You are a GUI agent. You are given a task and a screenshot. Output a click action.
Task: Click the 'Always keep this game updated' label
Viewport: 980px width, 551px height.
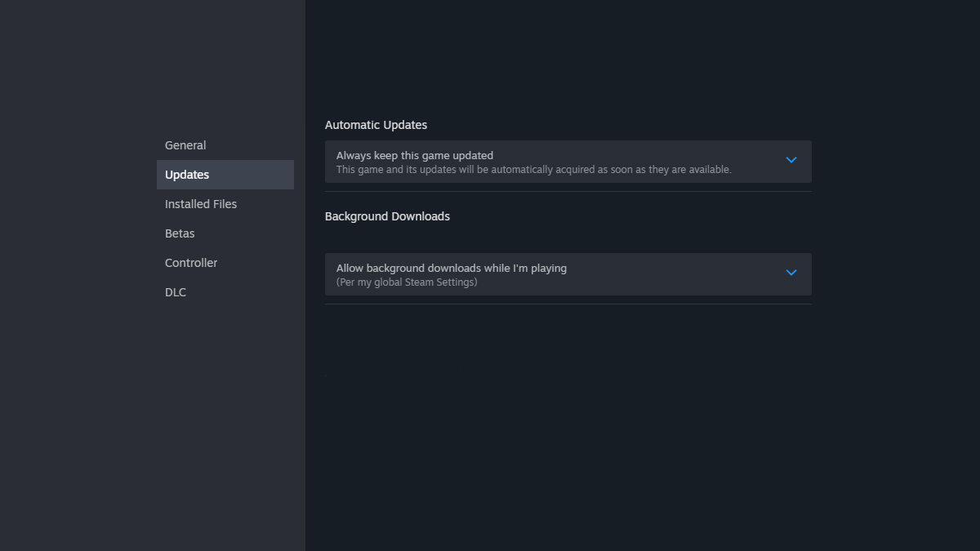coord(415,155)
